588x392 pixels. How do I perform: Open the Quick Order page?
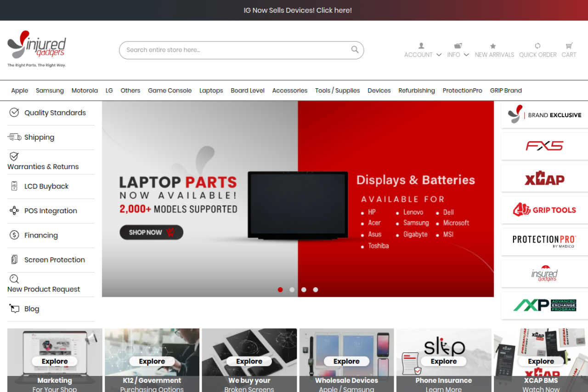[x=538, y=55]
